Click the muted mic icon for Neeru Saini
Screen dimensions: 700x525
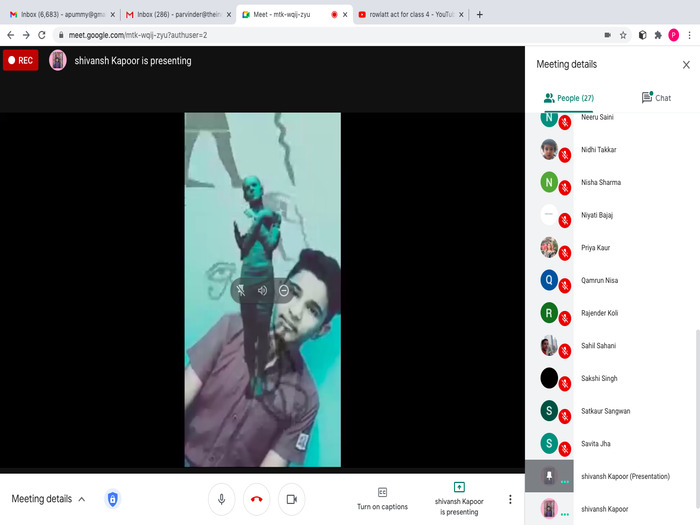click(x=565, y=122)
